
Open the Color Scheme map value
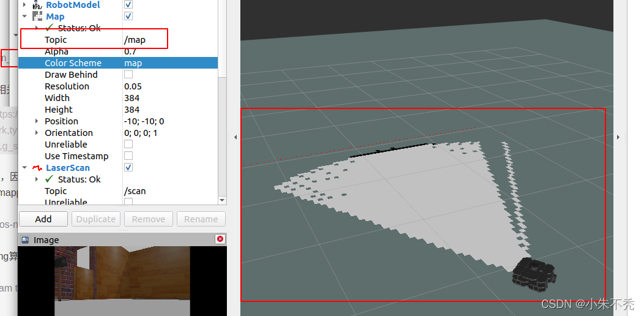coord(133,63)
